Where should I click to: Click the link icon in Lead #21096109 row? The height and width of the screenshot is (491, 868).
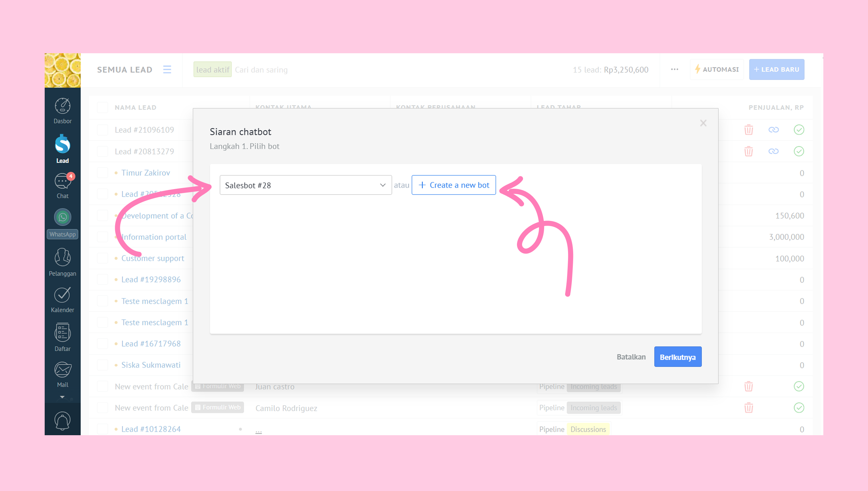(x=774, y=130)
